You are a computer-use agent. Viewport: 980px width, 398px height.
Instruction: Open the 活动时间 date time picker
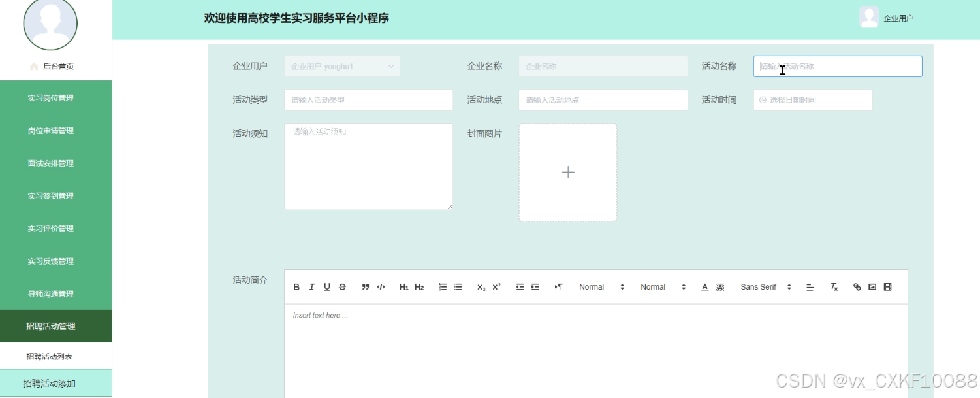pos(813,100)
